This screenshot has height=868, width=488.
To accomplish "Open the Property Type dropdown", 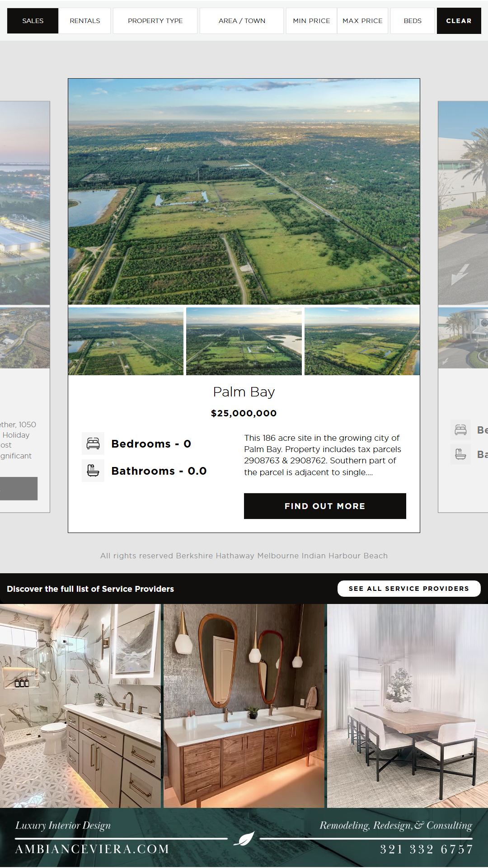I will pos(155,21).
